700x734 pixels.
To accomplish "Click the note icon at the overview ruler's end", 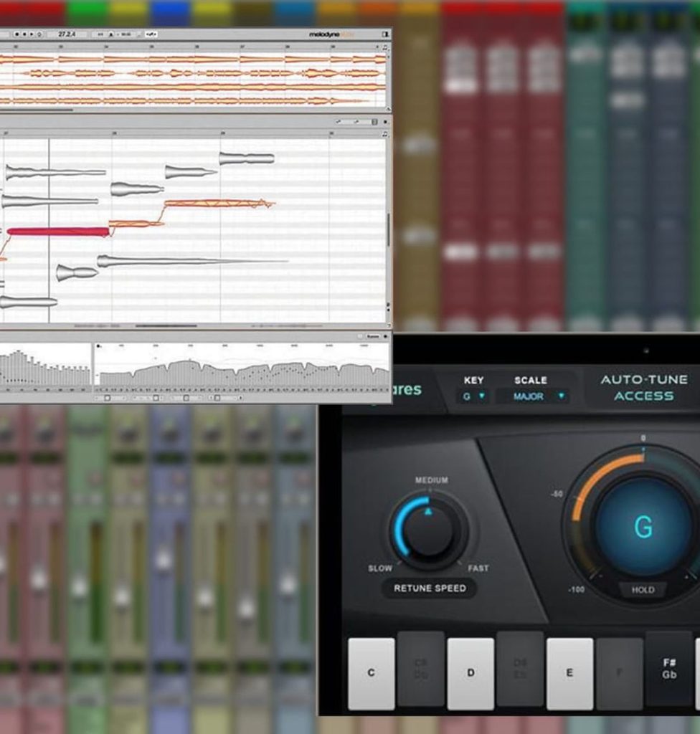I will (x=385, y=47).
